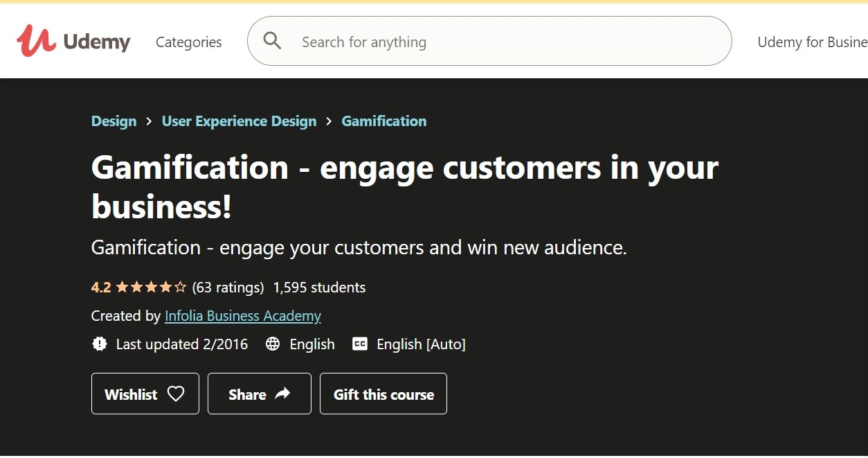The width and height of the screenshot is (868, 458).
Task: Click the Udemy logo icon
Action: 37,42
